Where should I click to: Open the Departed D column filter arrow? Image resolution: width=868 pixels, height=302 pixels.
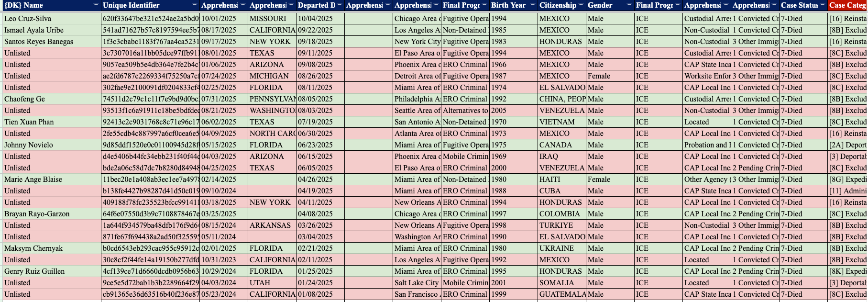[x=340, y=5]
